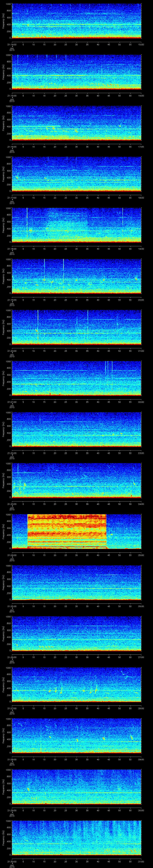This screenshot has width=153, height=868.
Task: Select the 21:18:00 time label
Action: point(12,249)
